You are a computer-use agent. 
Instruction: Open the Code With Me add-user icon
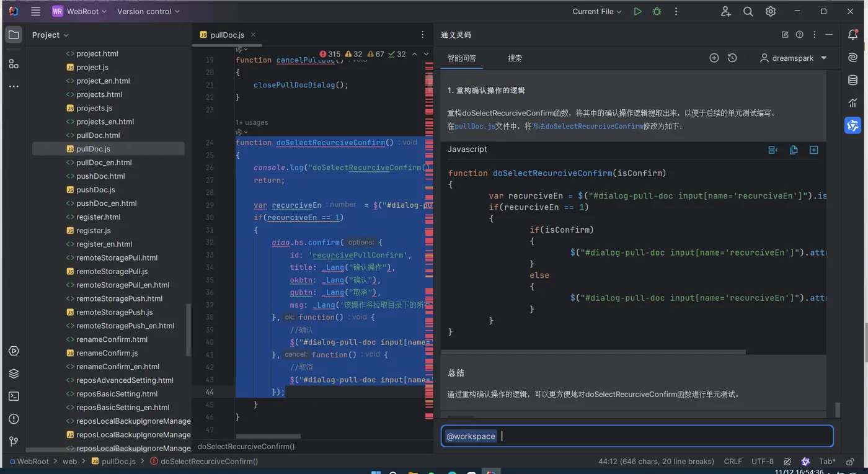(x=726, y=11)
